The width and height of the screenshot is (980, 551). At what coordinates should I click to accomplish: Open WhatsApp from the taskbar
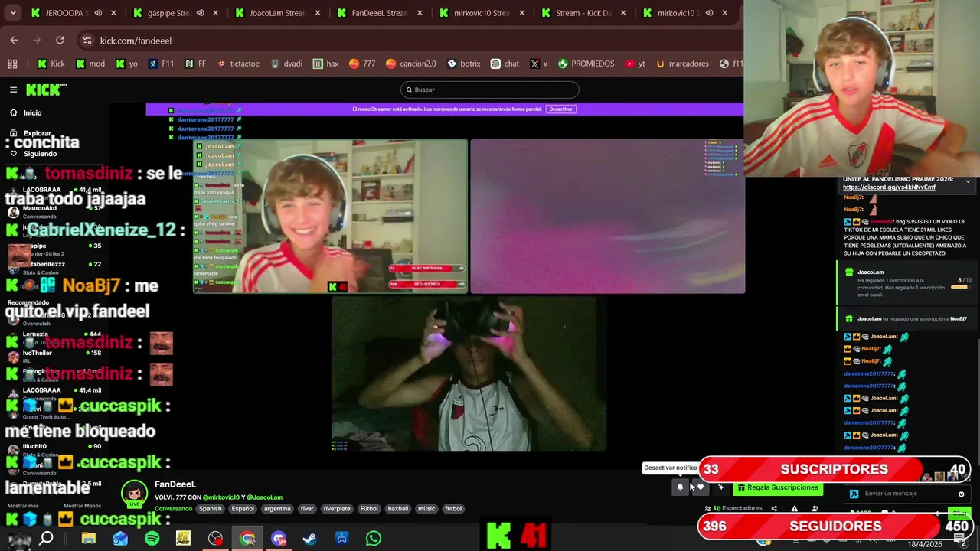tap(373, 539)
